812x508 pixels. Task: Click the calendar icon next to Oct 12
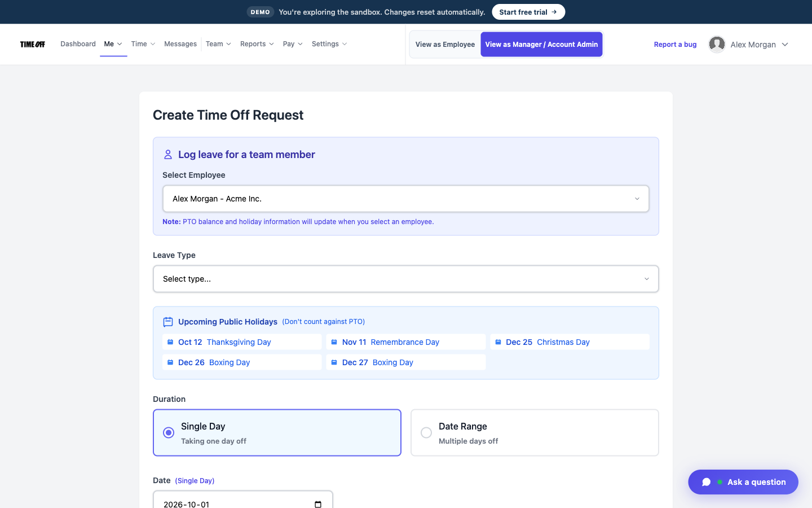pos(170,342)
